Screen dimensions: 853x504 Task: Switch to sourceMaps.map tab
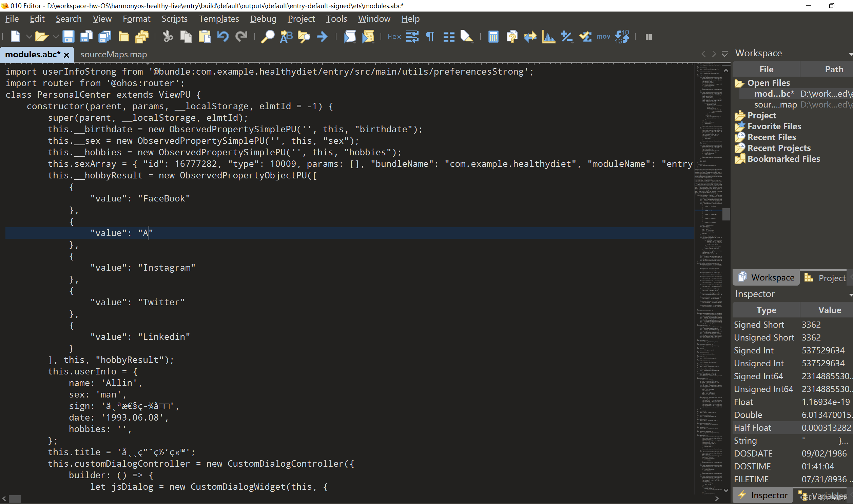(114, 54)
